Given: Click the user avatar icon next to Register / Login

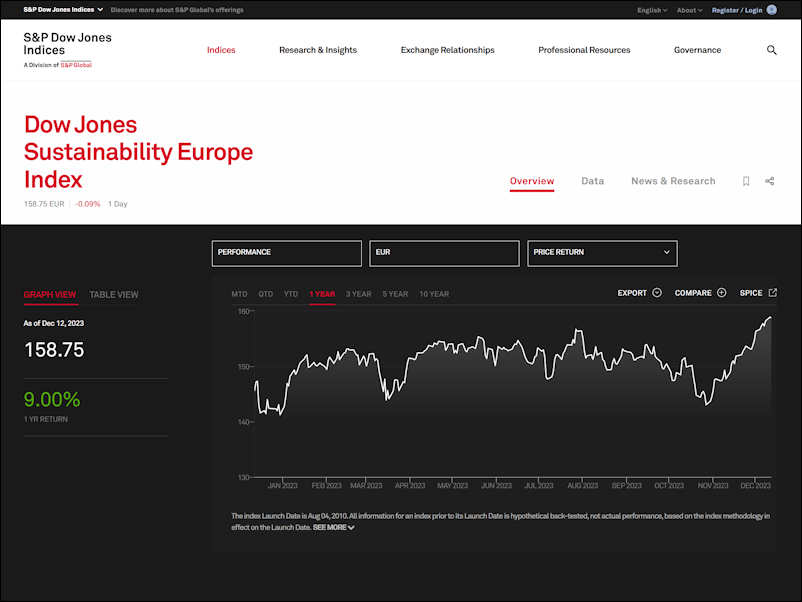Looking at the screenshot, I should tap(772, 10).
